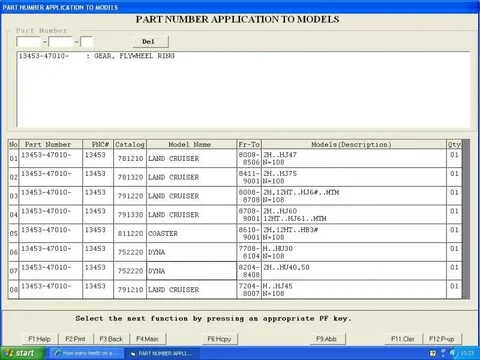Viewport: 480px width, 360px height.
Task: Click the F9 Abb button
Action: (327, 339)
